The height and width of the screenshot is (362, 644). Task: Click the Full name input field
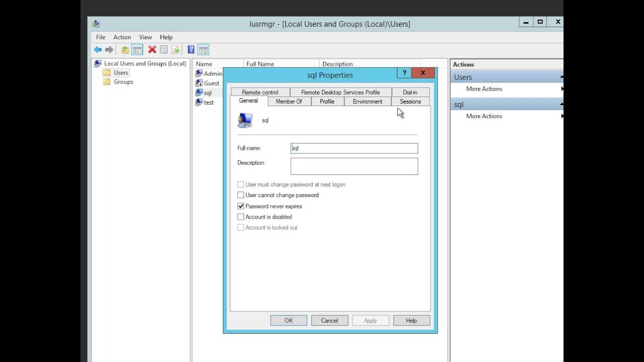(x=354, y=148)
